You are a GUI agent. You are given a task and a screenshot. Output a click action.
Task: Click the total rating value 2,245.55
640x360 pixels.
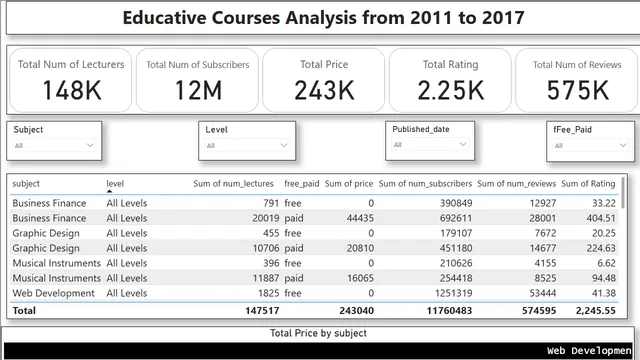(596, 311)
